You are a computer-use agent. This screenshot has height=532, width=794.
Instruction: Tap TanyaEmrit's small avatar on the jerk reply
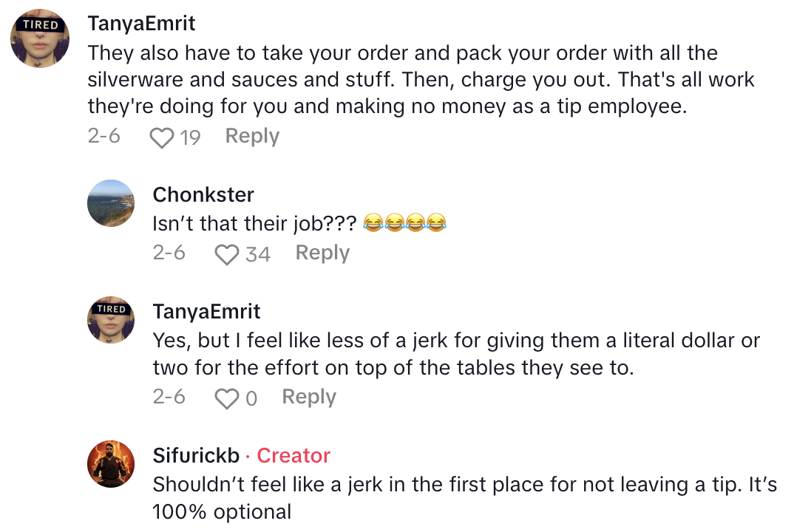111,319
